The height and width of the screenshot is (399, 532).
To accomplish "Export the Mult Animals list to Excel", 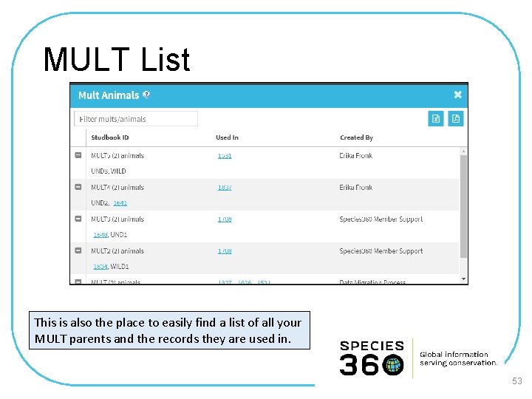I will 436,118.
